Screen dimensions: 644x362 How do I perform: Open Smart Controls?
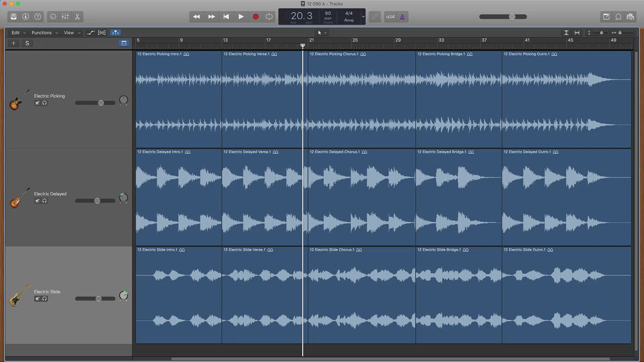tap(53, 17)
